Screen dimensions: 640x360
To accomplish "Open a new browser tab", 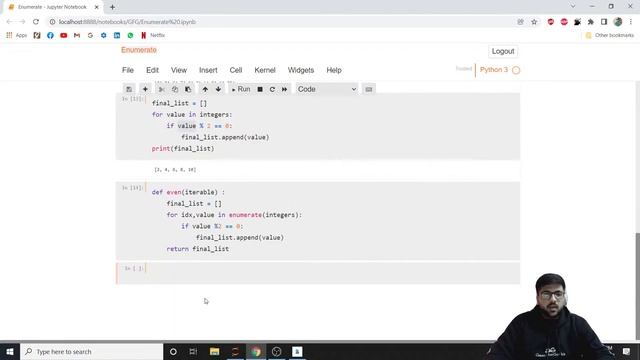I will click(x=112, y=7).
